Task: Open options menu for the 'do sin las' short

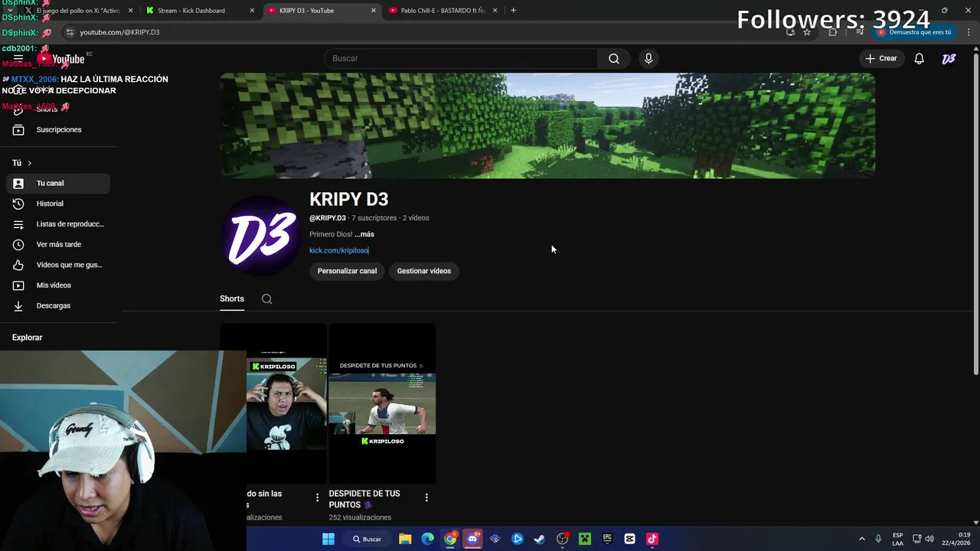Action: [x=317, y=497]
